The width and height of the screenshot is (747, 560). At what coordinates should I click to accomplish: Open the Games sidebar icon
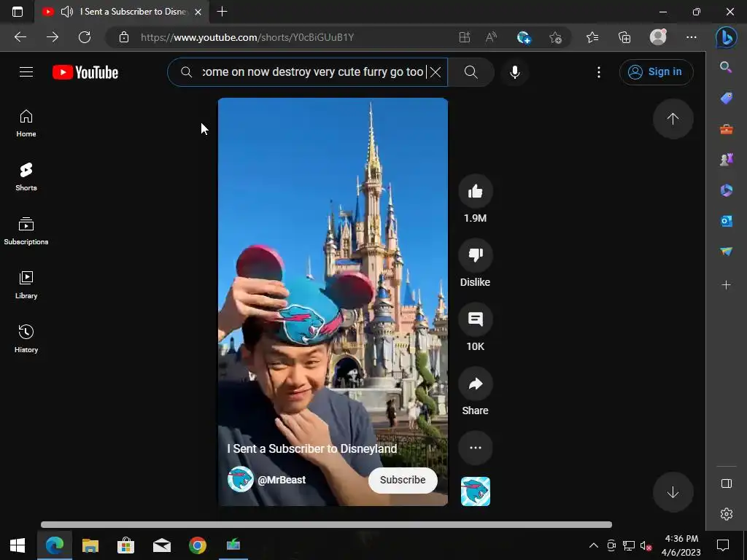pyautogui.click(x=726, y=160)
